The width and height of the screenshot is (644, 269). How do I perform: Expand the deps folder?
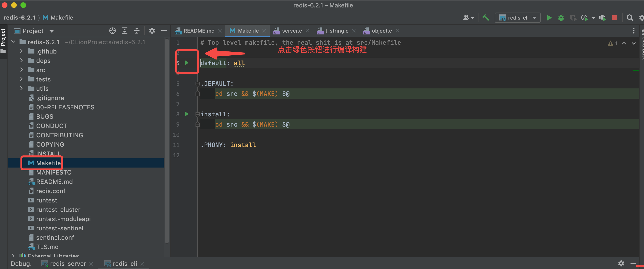[21, 61]
